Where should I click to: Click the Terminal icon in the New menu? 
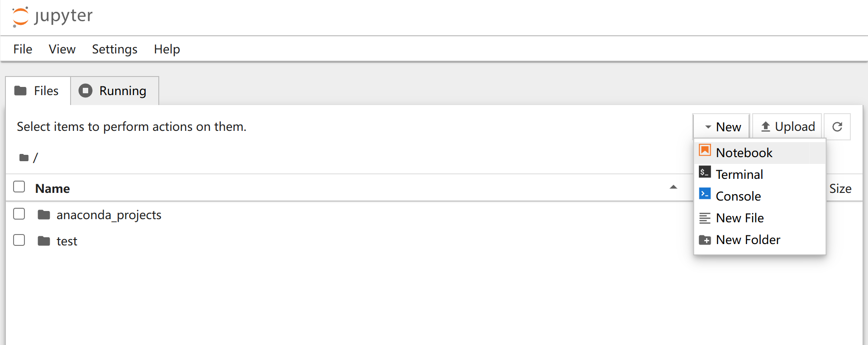pyautogui.click(x=705, y=172)
